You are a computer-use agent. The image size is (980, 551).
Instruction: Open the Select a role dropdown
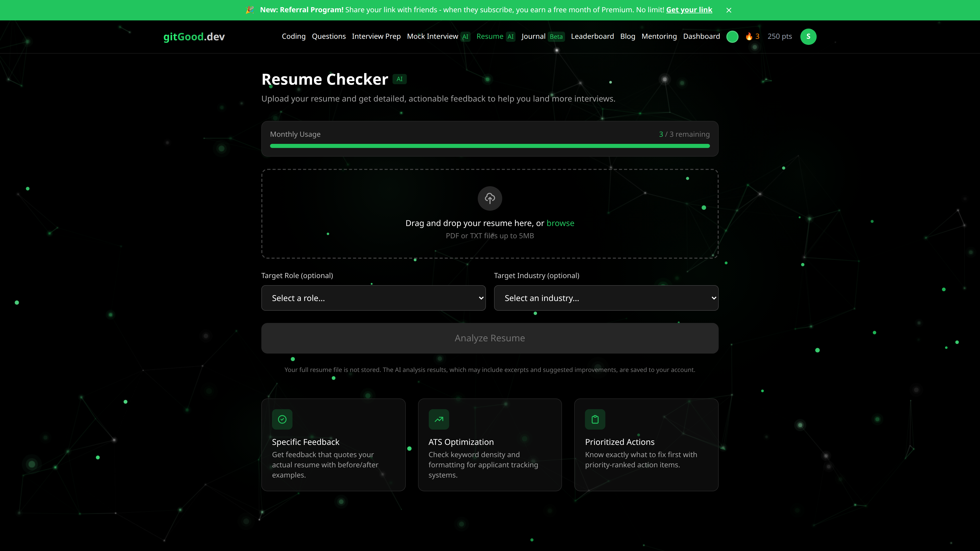[x=373, y=298]
